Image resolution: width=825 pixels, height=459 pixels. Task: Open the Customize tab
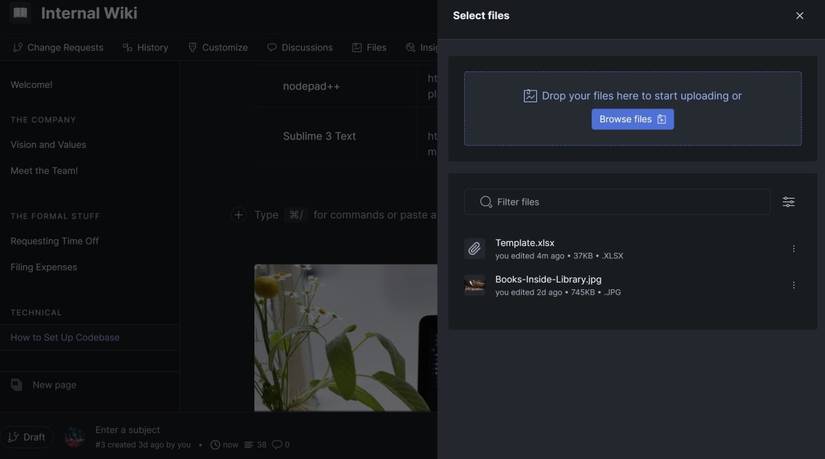[x=217, y=47]
